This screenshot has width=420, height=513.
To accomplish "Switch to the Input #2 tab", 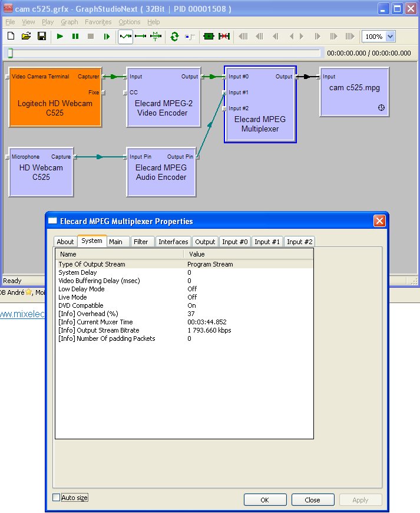I will [299, 242].
